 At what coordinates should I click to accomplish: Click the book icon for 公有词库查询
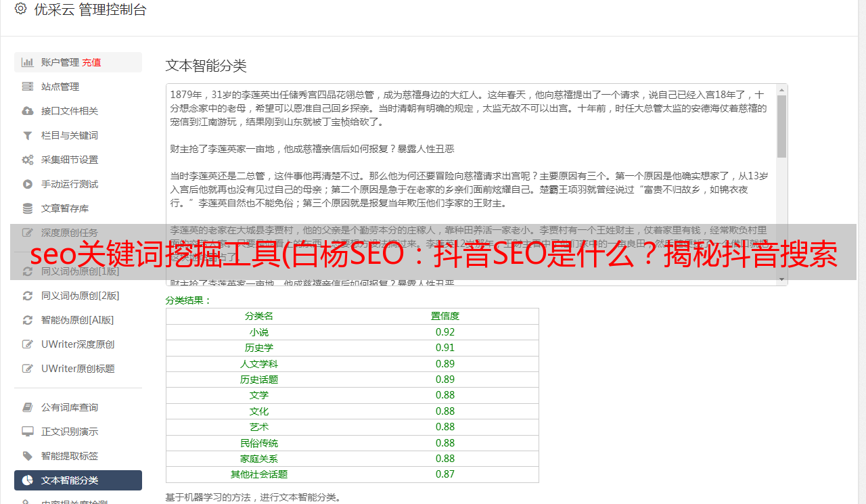pyautogui.click(x=28, y=407)
